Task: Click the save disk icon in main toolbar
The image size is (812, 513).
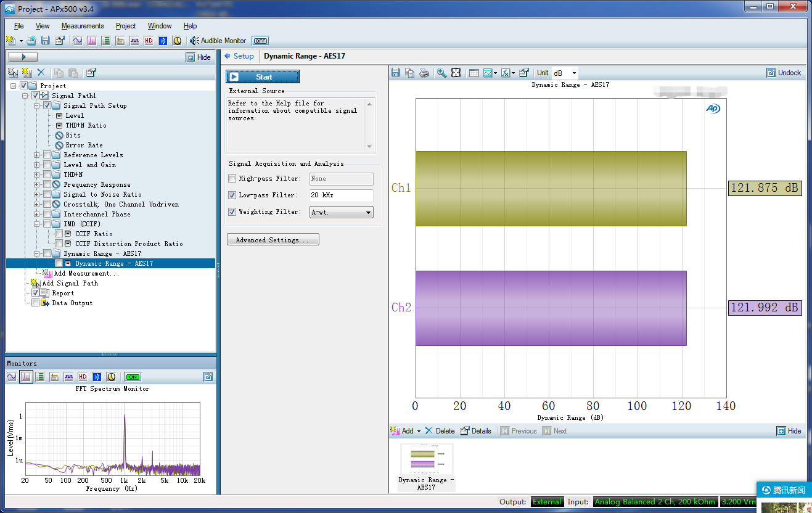Action: [x=45, y=41]
